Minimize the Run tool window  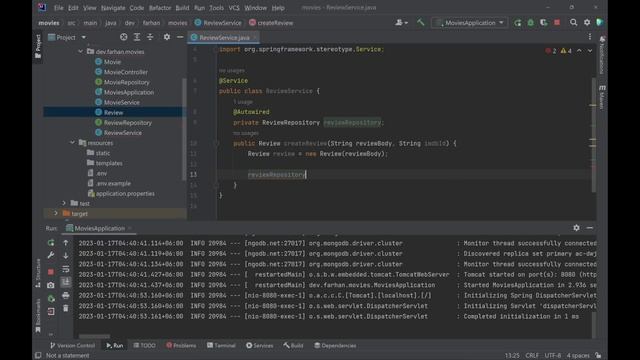pyautogui.click(x=590, y=228)
